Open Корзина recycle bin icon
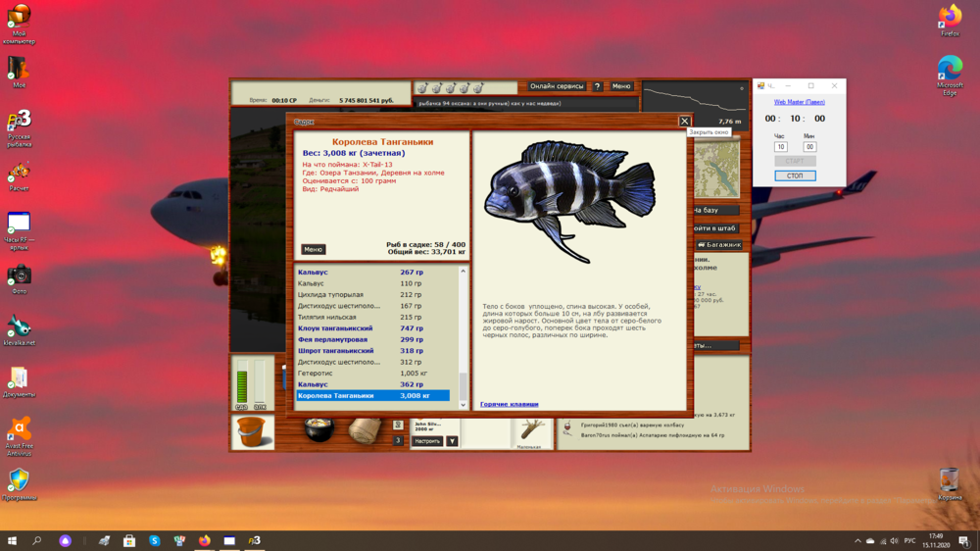Viewport: 980px width, 551px height. coord(950,484)
